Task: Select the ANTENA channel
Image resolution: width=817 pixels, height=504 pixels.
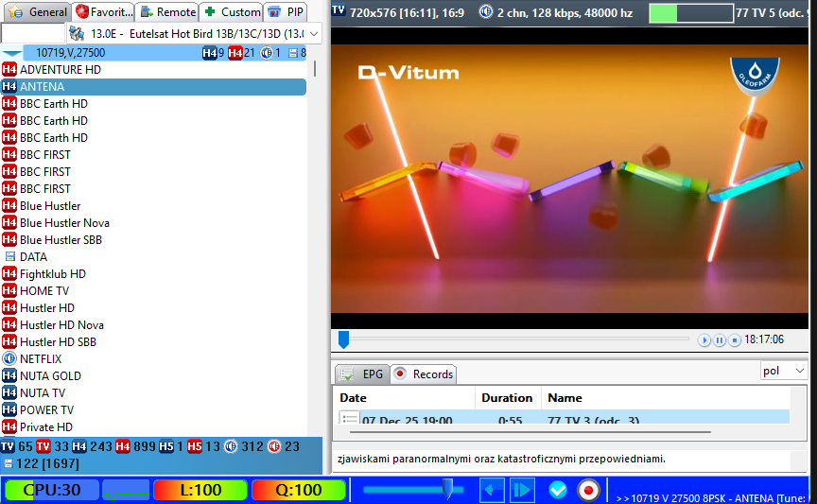Action: [x=154, y=86]
